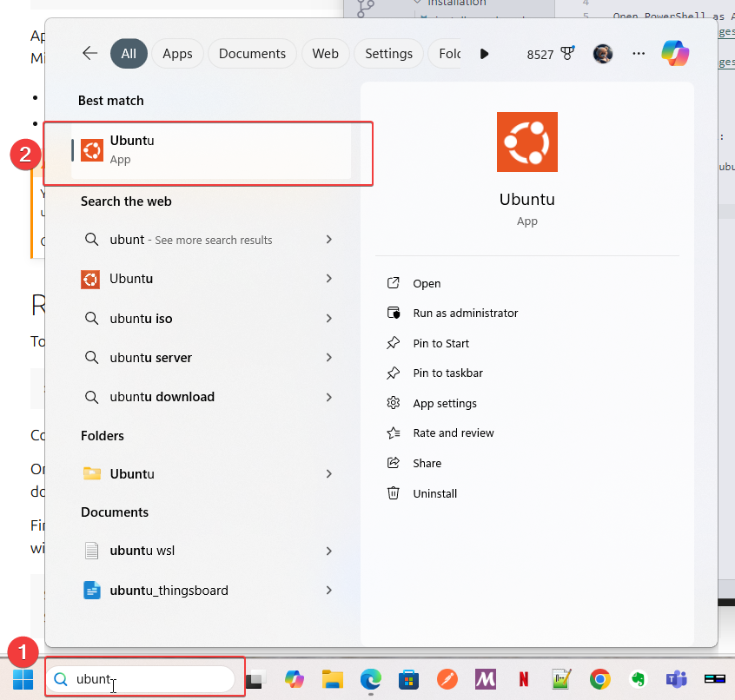Click Share in the Ubuntu actions list

(427, 464)
